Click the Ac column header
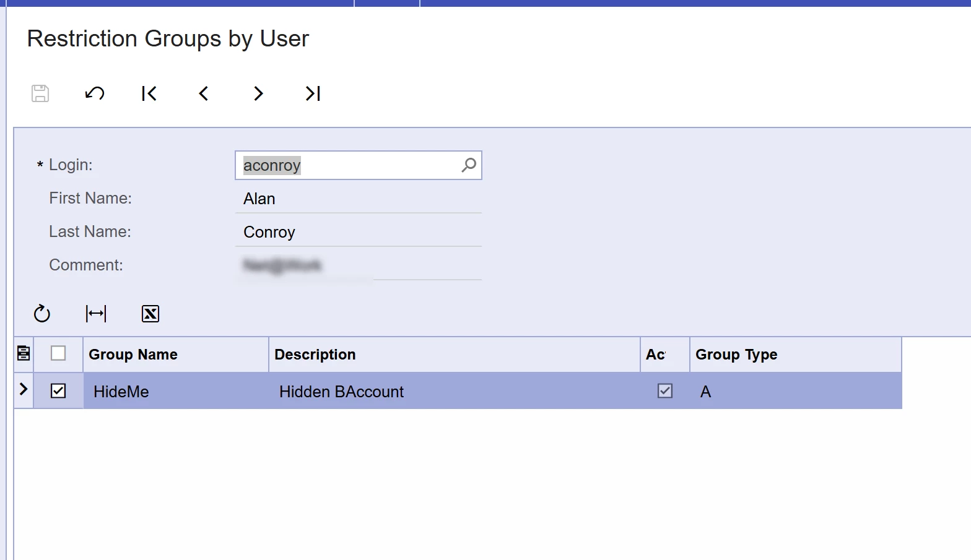 (665, 355)
